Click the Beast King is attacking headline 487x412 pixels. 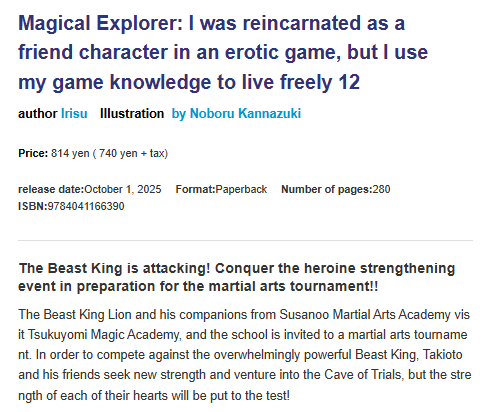[237, 277]
